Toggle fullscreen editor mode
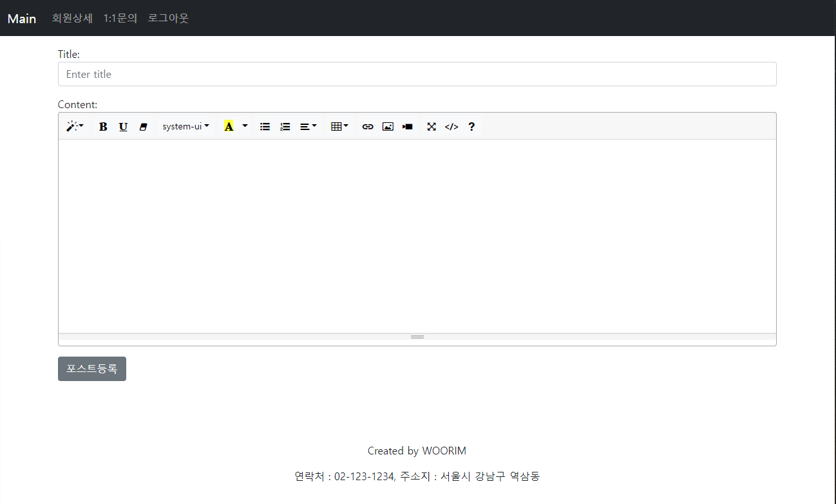 [x=432, y=126]
